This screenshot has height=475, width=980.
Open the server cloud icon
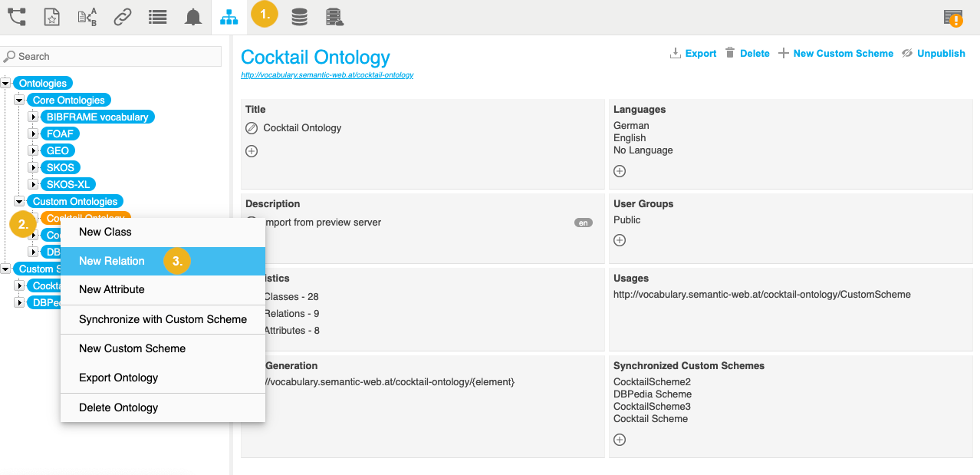[x=334, y=17]
